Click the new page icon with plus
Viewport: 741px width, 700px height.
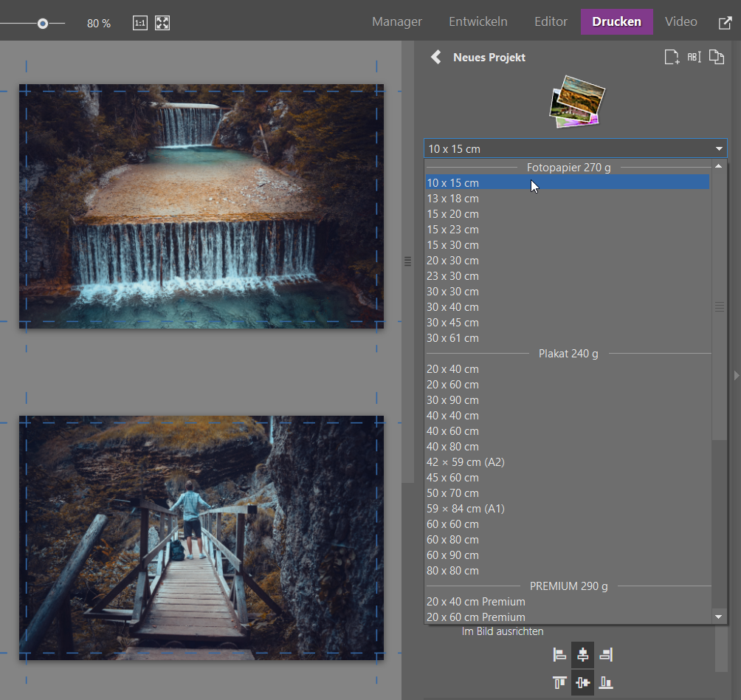(x=671, y=58)
